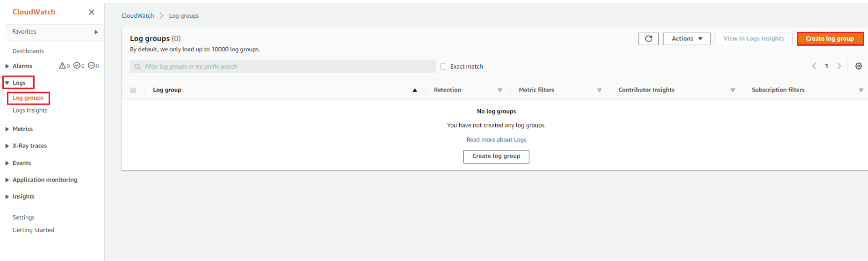Expand the Events section

pos(7,163)
